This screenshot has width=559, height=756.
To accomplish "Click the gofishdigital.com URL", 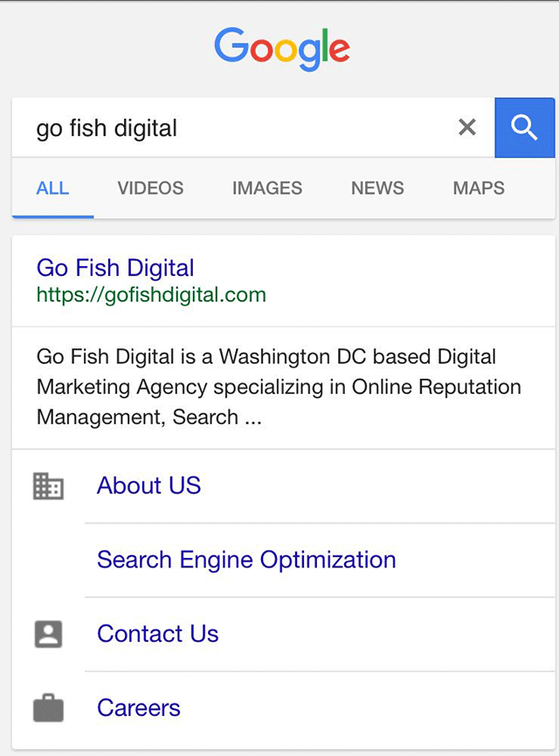I will point(150,295).
